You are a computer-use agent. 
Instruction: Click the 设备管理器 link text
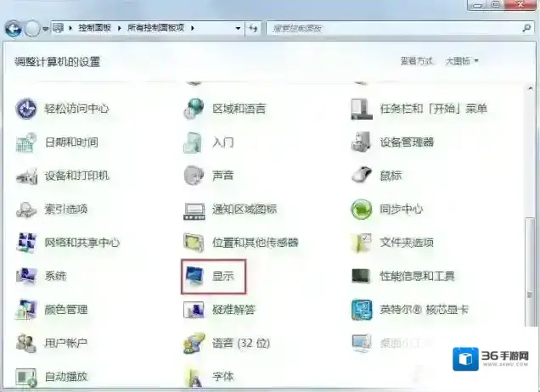pyautogui.click(x=407, y=142)
